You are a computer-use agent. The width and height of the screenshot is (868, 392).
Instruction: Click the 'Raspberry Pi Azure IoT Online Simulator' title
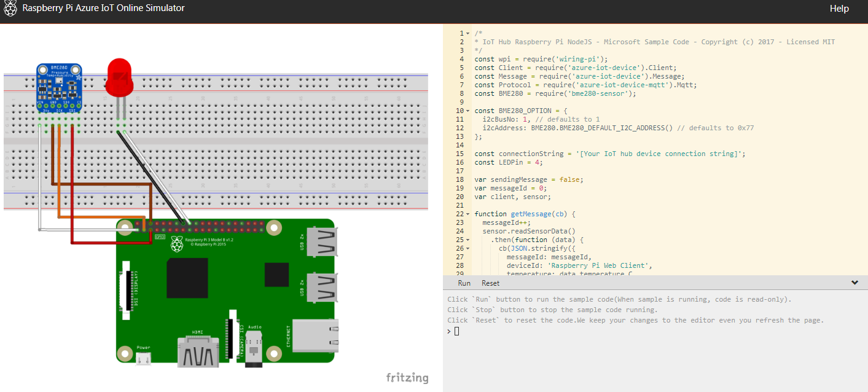click(x=104, y=9)
